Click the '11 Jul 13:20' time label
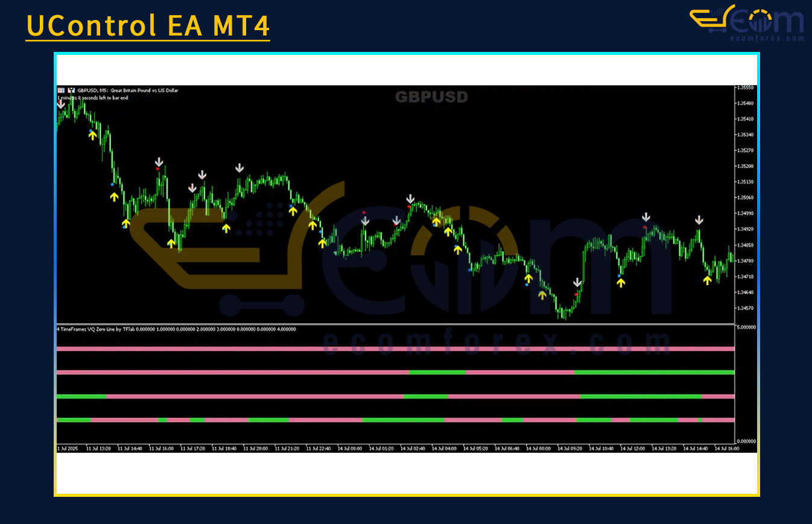 click(98, 449)
